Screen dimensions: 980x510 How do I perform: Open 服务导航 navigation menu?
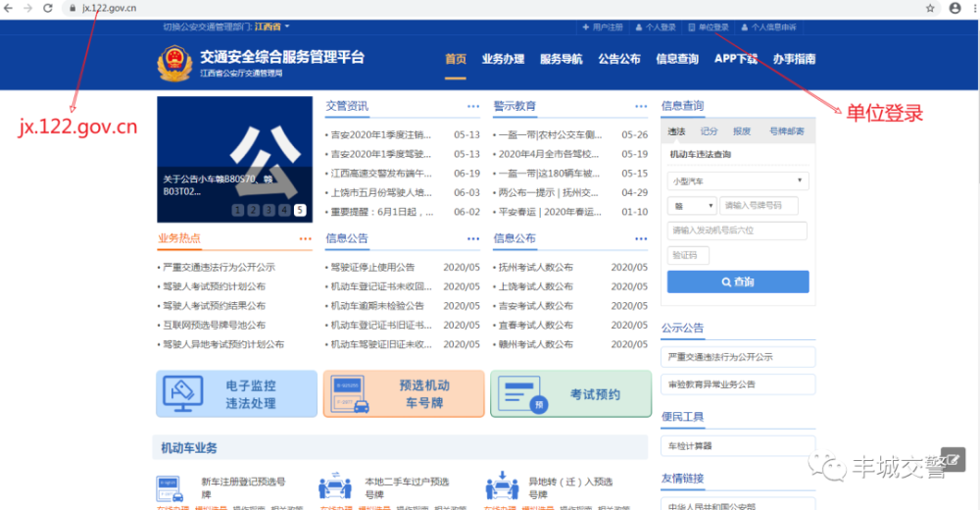point(562,59)
